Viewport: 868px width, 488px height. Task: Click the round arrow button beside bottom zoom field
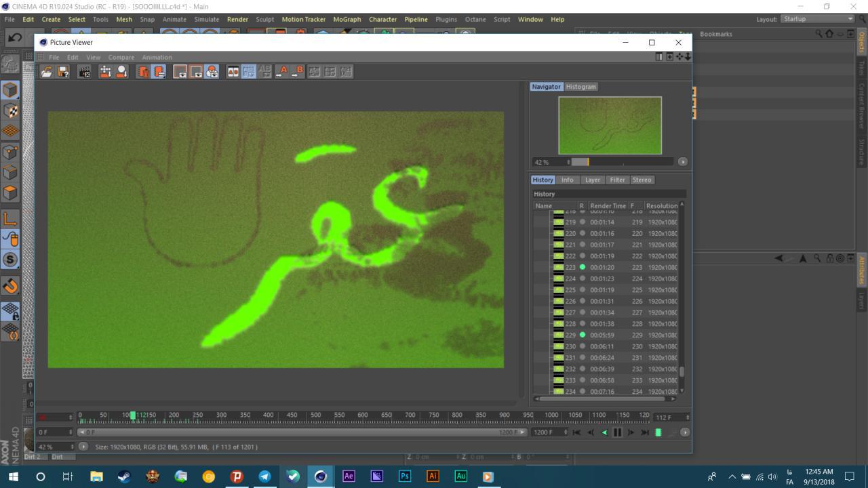(83, 447)
